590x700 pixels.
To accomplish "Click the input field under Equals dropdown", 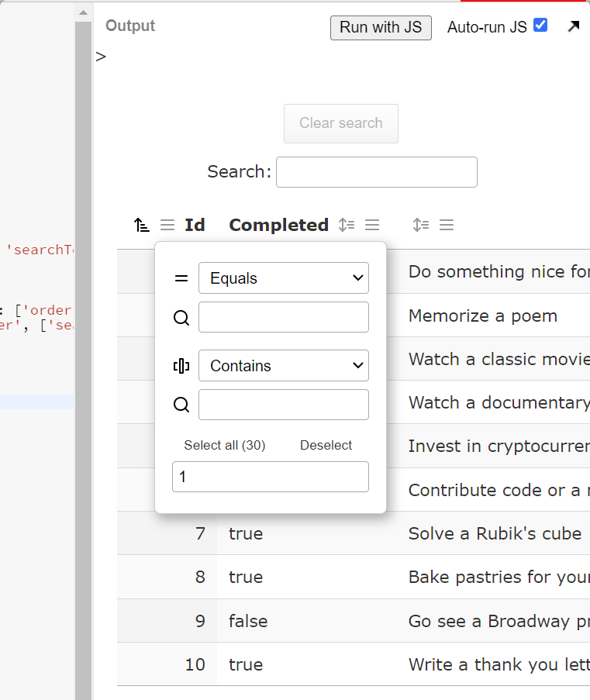I will [x=283, y=317].
